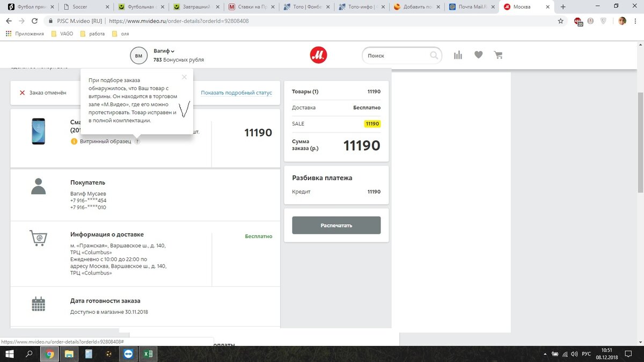The width and height of the screenshot is (644, 362).
Task: Click the ABP extension icon
Action: 578,21
